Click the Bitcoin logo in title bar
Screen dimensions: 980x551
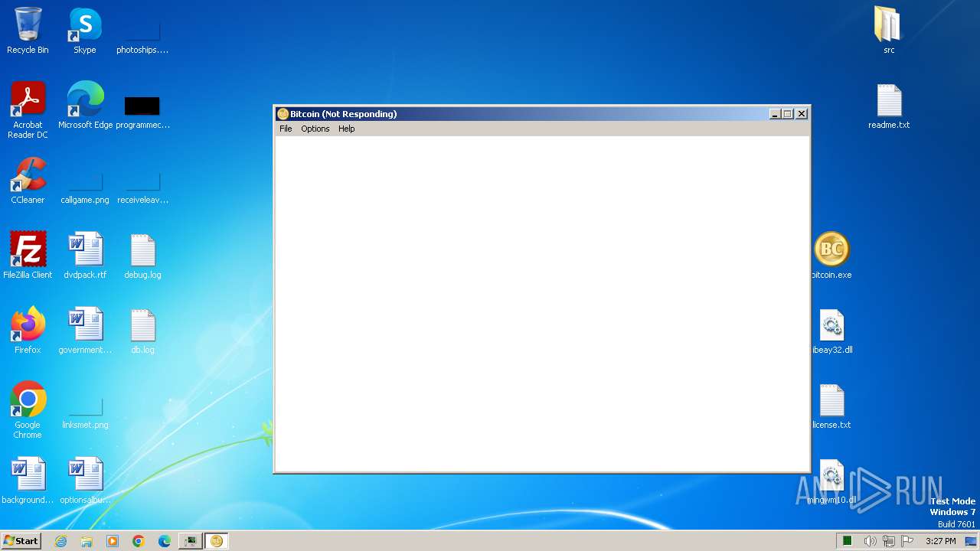coord(283,114)
